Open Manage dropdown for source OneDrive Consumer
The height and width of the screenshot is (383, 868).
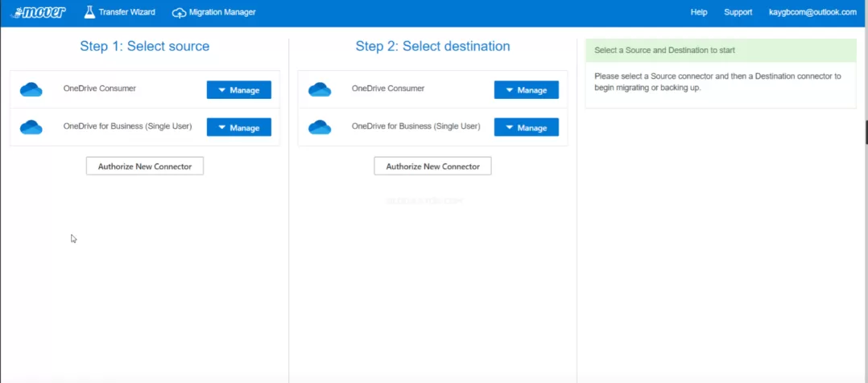tap(239, 89)
